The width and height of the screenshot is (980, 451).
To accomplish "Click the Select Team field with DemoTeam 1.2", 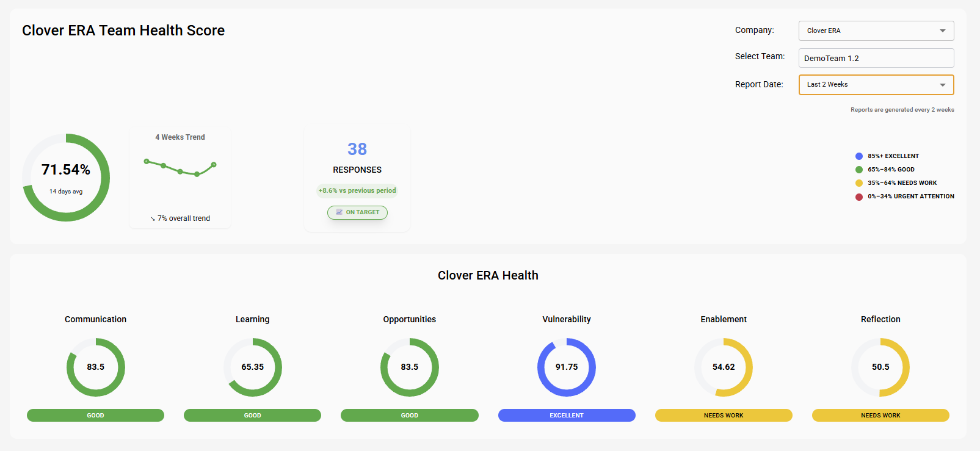I will [876, 58].
